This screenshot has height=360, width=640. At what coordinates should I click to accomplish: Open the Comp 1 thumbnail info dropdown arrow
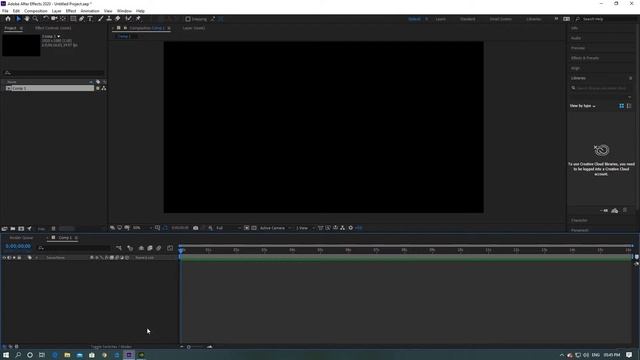coord(59,36)
